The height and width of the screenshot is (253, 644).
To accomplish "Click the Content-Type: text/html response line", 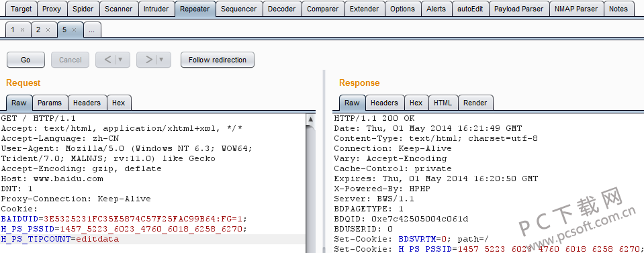I will pyautogui.click(x=436, y=138).
